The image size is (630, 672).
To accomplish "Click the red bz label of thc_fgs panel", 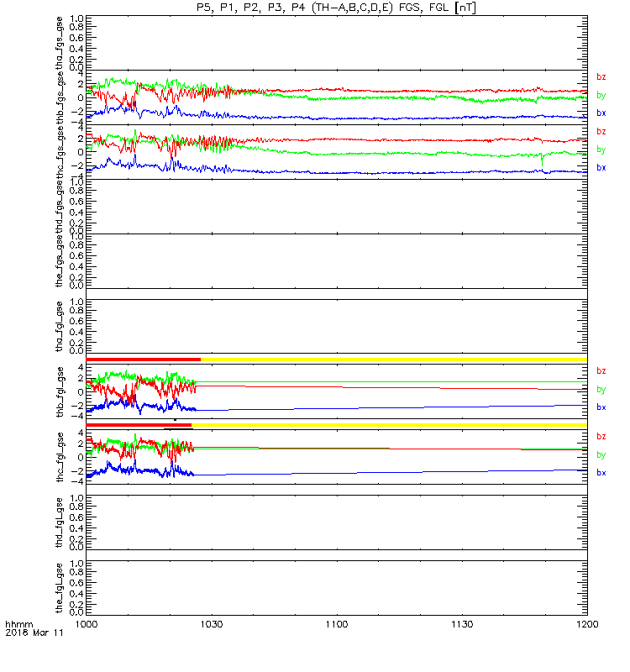I will (x=601, y=132).
